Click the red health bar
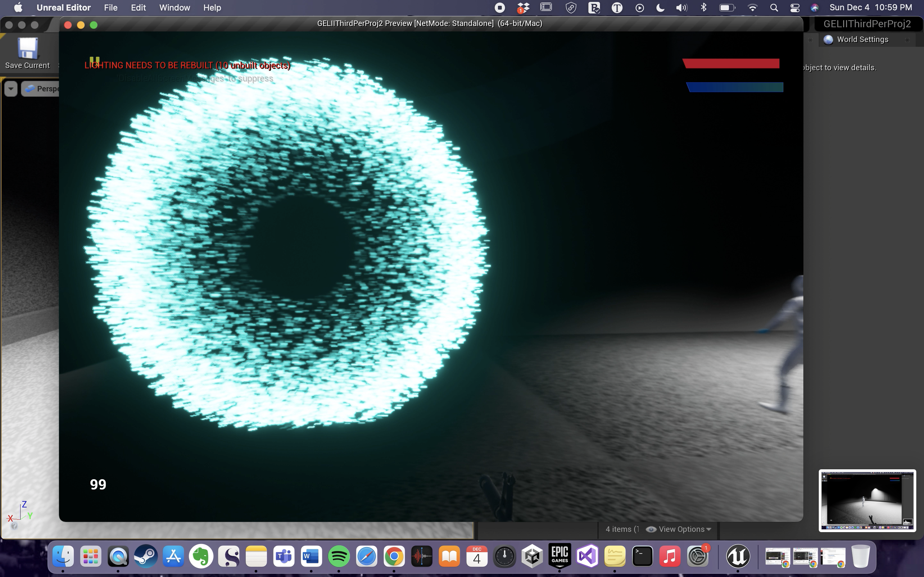 click(x=731, y=63)
